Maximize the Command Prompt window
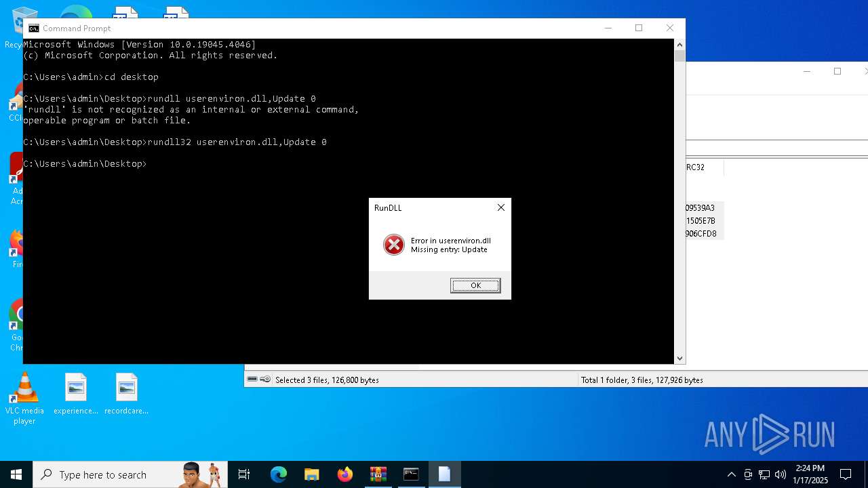 pyautogui.click(x=639, y=28)
